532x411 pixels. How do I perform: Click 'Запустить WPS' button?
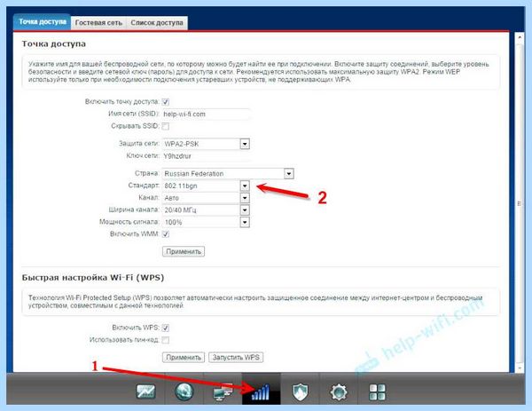coord(236,358)
